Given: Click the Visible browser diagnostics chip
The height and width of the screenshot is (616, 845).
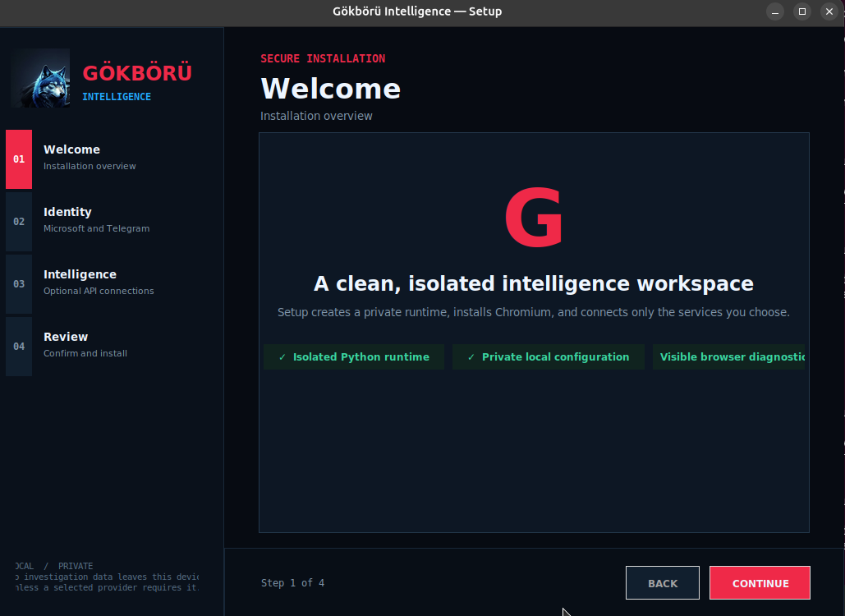Looking at the screenshot, I should [x=728, y=356].
